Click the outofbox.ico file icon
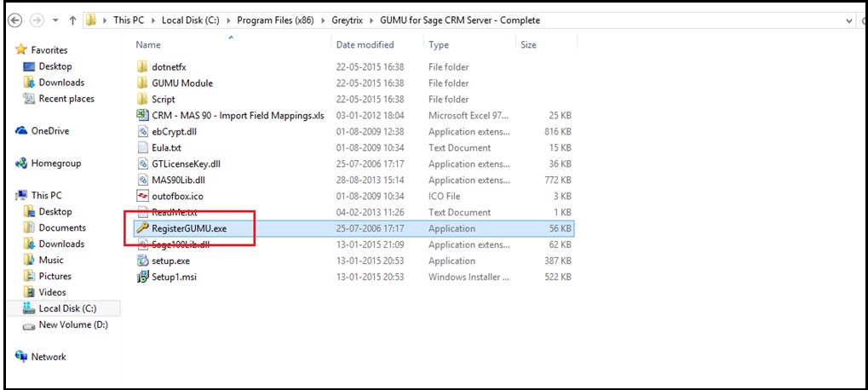 pyautogui.click(x=142, y=196)
